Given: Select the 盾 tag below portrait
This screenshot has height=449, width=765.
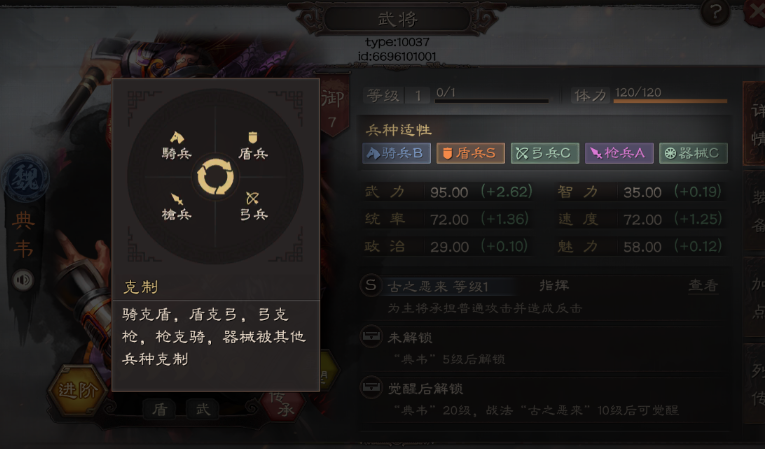Looking at the screenshot, I should 160,409.
